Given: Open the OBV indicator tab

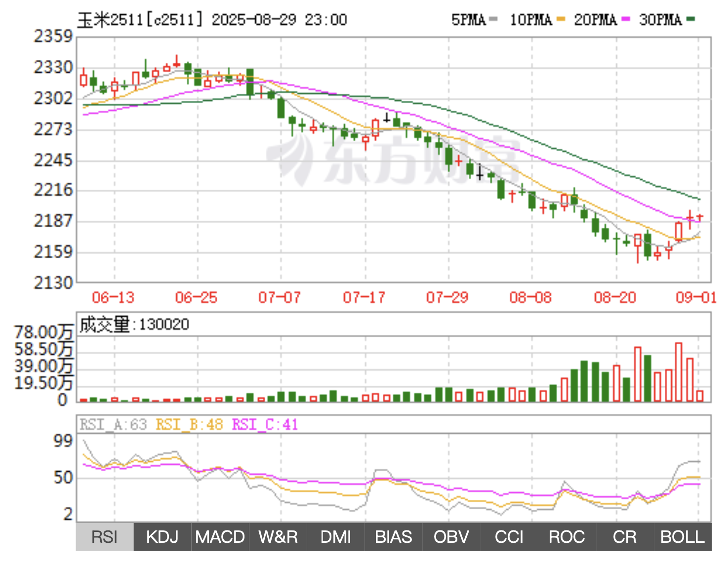Looking at the screenshot, I should (x=451, y=537).
